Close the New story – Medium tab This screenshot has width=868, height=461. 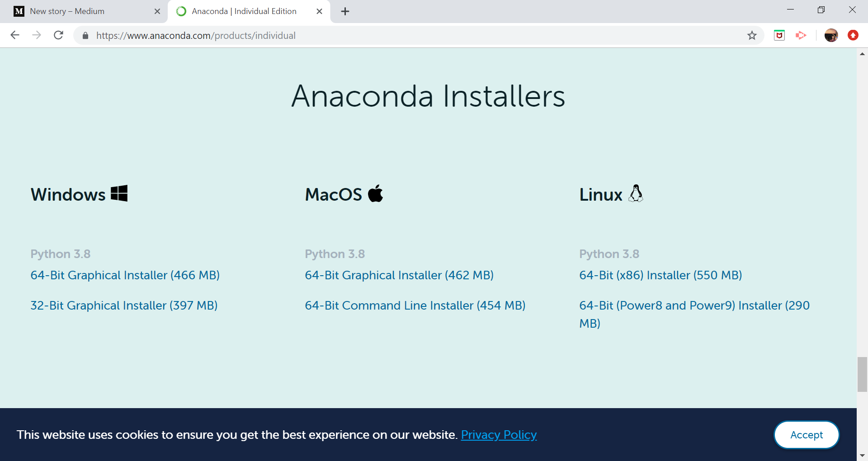pos(157,11)
